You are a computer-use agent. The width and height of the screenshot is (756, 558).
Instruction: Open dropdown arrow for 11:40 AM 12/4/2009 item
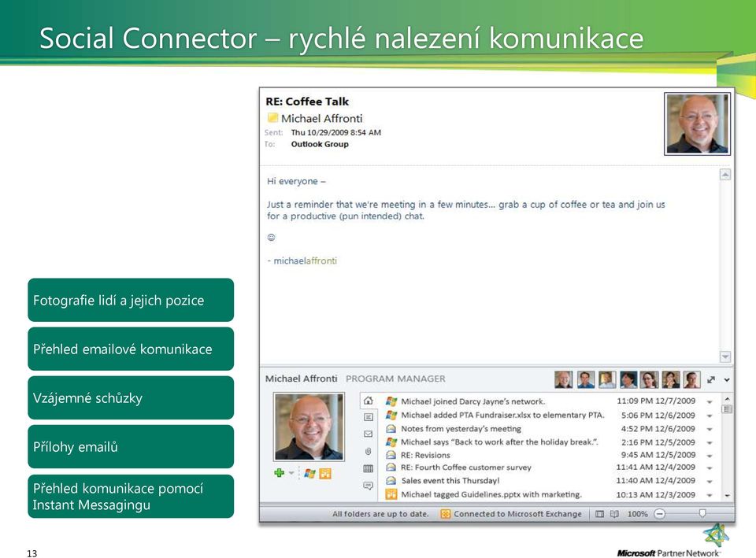710,481
